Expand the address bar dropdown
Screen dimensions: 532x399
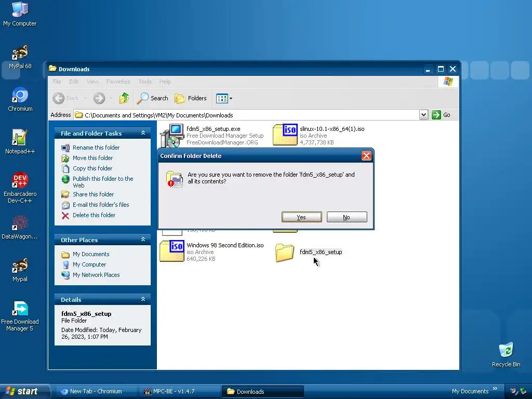tap(423, 115)
